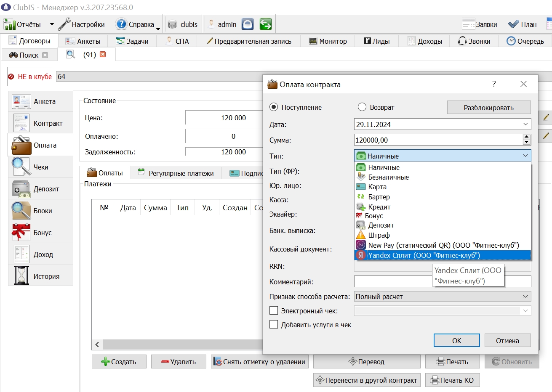Expand the Дата dropdown calendar
The width and height of the screenshot is (552, 392).
[525, 124]
